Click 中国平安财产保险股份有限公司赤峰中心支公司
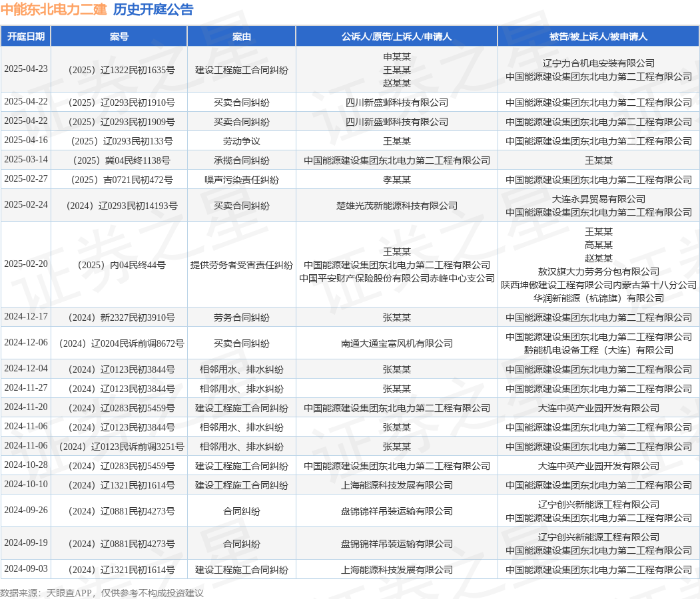The image size is (700, 599). tap(396, 278)
